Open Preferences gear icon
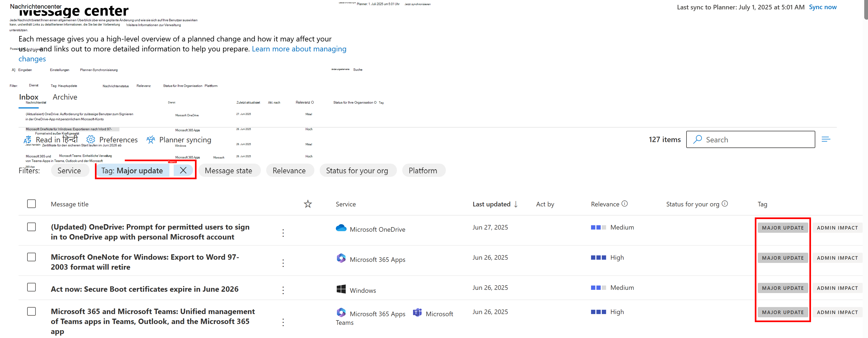This screenshot has height=338, width=868. click(91, 139)
